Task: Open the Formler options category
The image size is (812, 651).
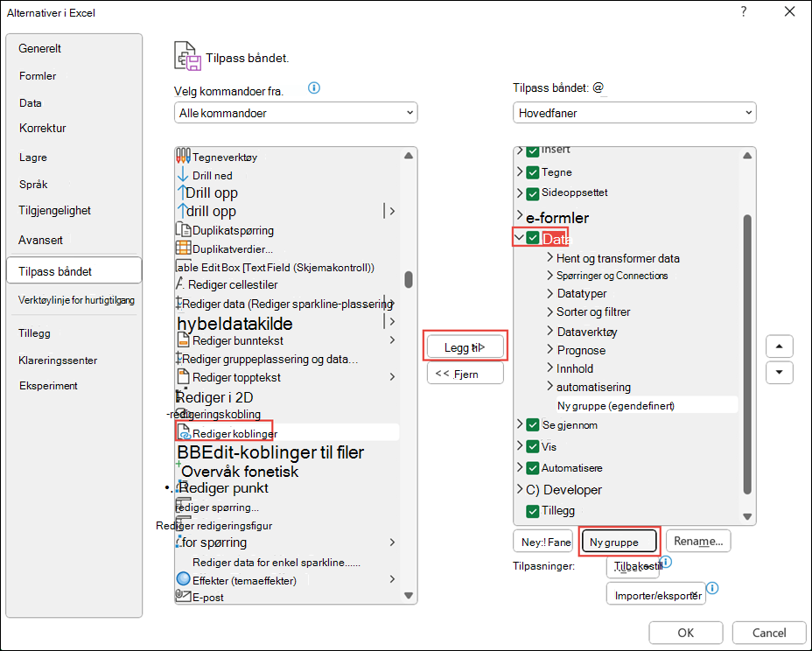Action: [x=38, y=76]
